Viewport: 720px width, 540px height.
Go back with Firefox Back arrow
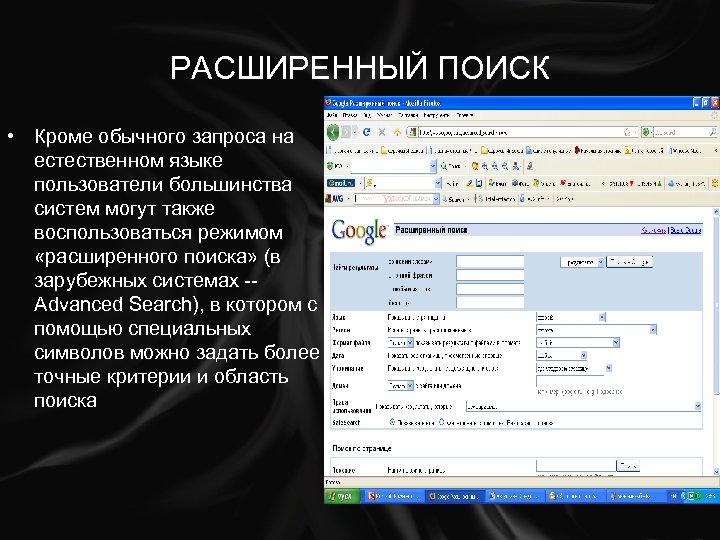(333, 132)
